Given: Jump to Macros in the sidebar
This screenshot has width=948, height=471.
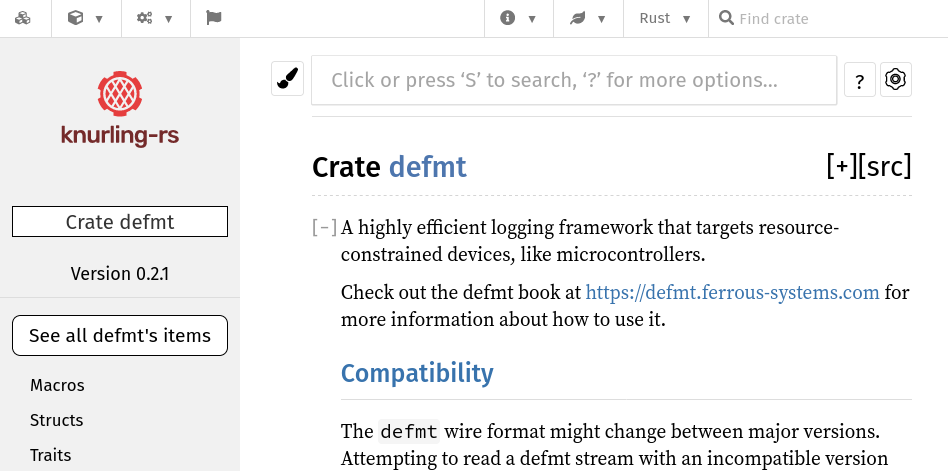Looking at the screenshot, I should (x=57, y=385).
